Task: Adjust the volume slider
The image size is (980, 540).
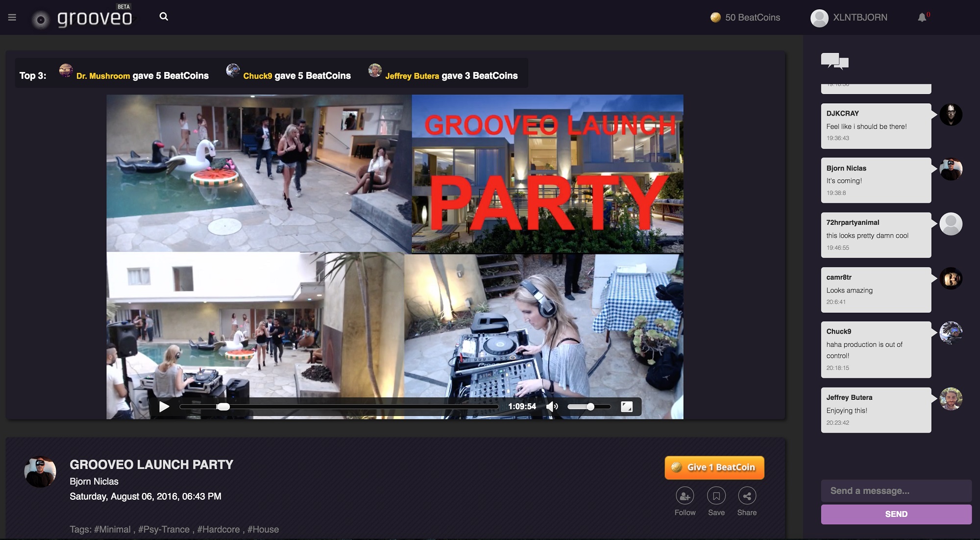Action: click(x=589, y=407)
